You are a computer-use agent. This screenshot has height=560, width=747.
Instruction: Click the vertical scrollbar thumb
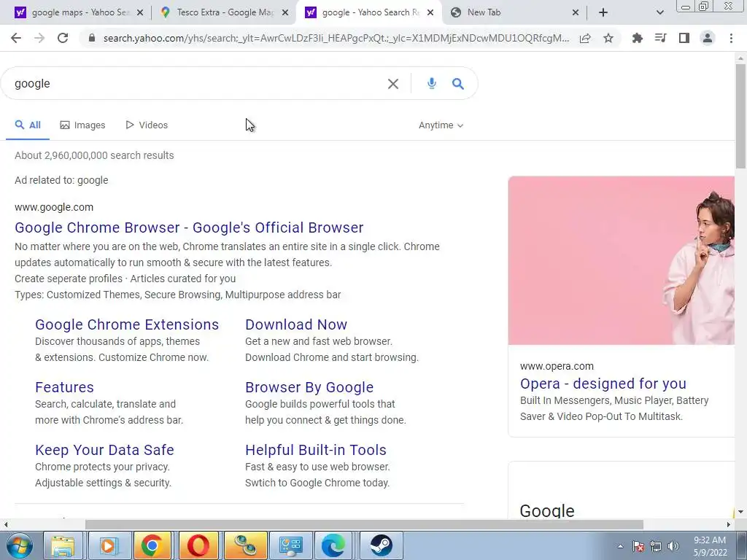[x=740, y=116]
